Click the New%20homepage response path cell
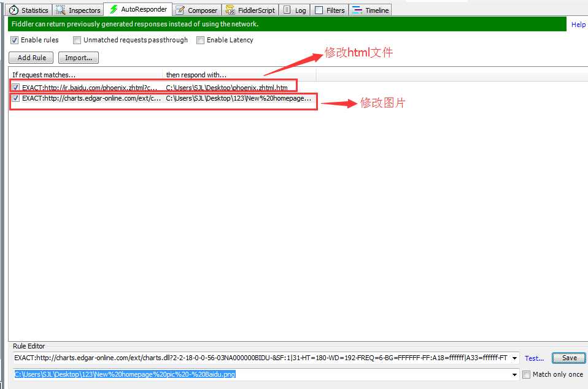 239,98
